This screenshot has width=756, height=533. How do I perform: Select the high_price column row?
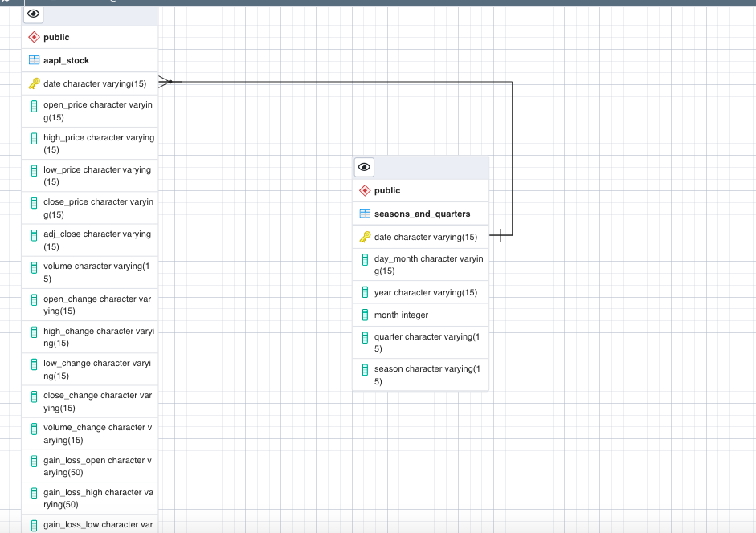[x=98, y=144]
